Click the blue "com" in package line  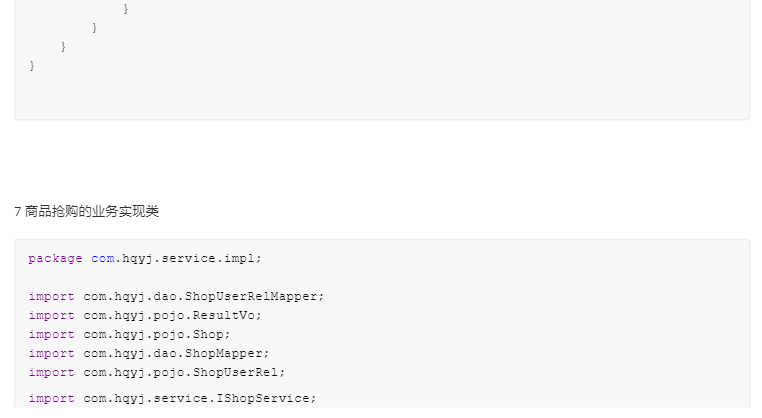point(102,258)
